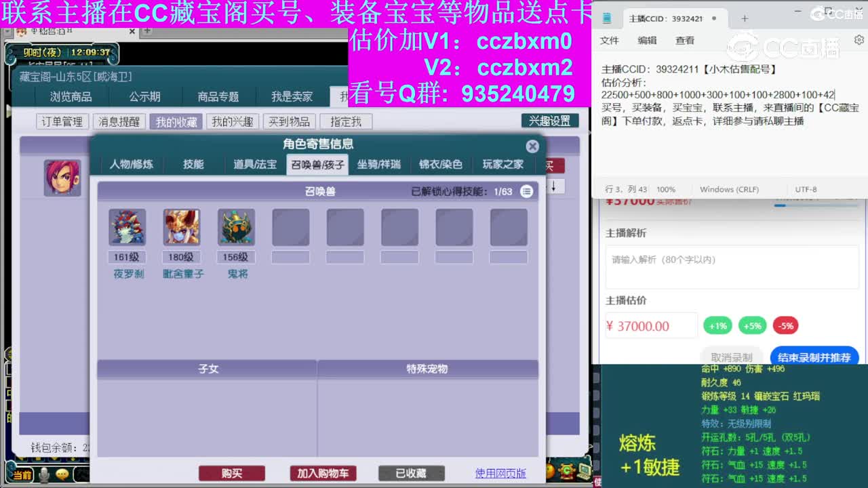Click into the 主播解析 analysis text box

(x=732, y=267)
